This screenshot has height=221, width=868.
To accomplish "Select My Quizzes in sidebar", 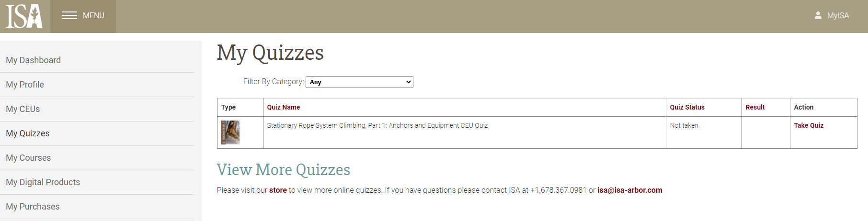I will coord(28,133).
